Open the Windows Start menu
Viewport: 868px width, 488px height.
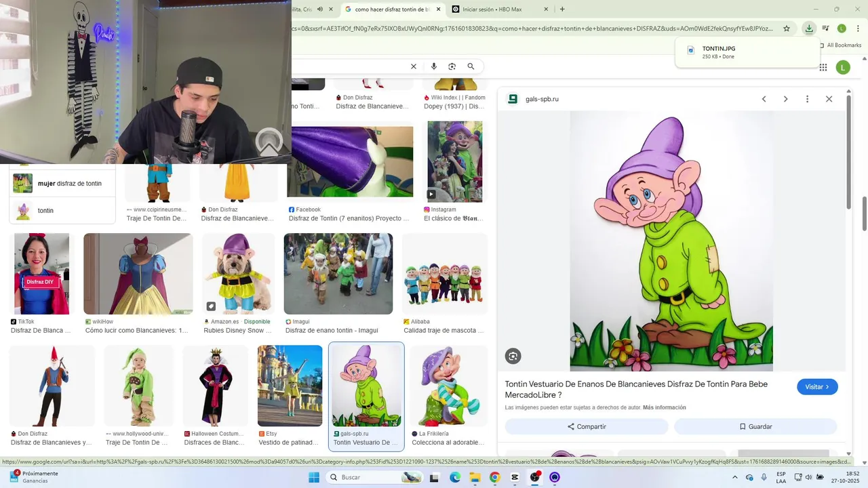click(313, 477)
